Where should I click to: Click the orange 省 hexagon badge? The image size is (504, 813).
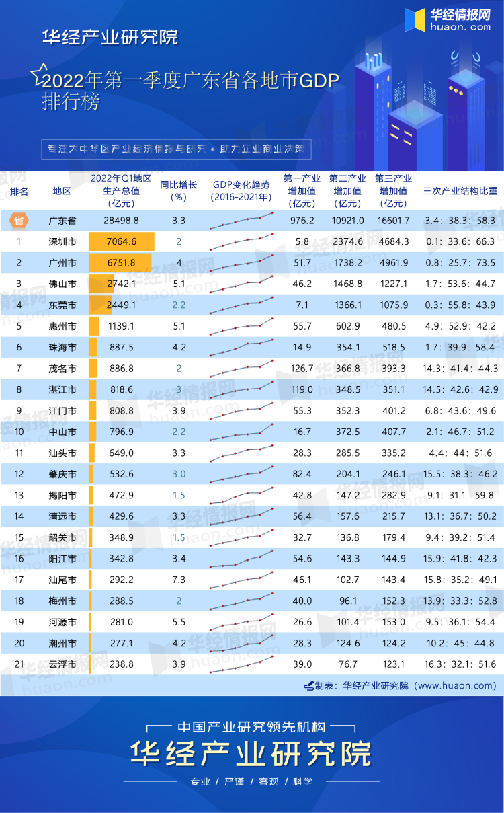19,220
